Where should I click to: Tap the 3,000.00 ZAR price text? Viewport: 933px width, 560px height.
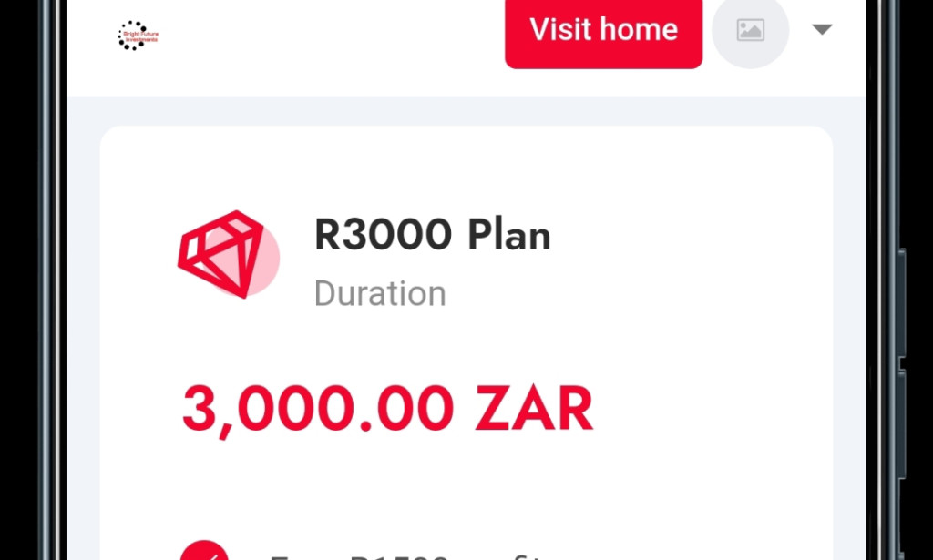389,406
